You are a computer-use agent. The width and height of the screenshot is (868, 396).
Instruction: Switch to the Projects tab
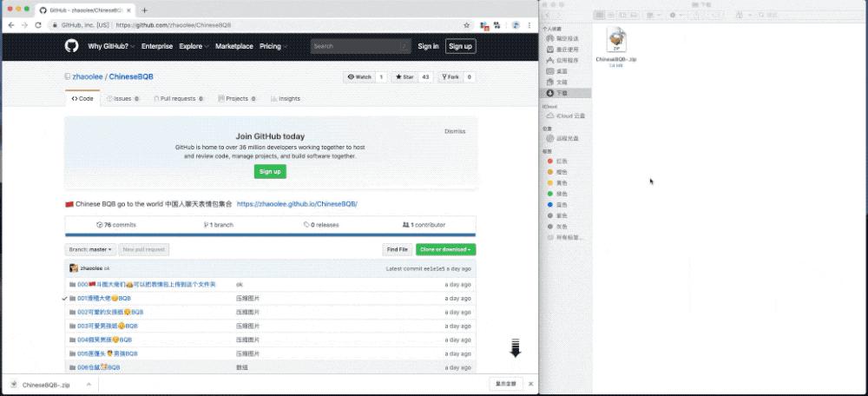click(237, 99)
